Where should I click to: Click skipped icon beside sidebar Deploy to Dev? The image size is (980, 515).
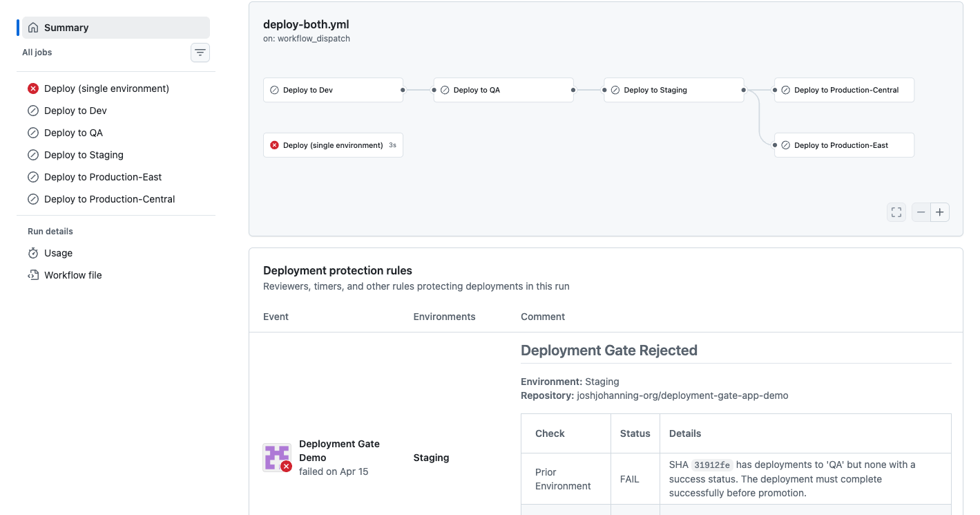(33, 111)
